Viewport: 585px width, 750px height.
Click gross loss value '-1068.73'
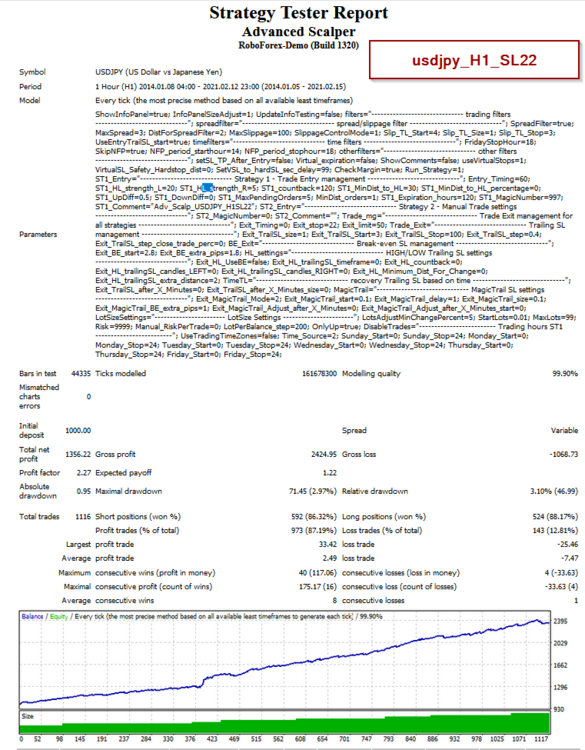[563, 454]
